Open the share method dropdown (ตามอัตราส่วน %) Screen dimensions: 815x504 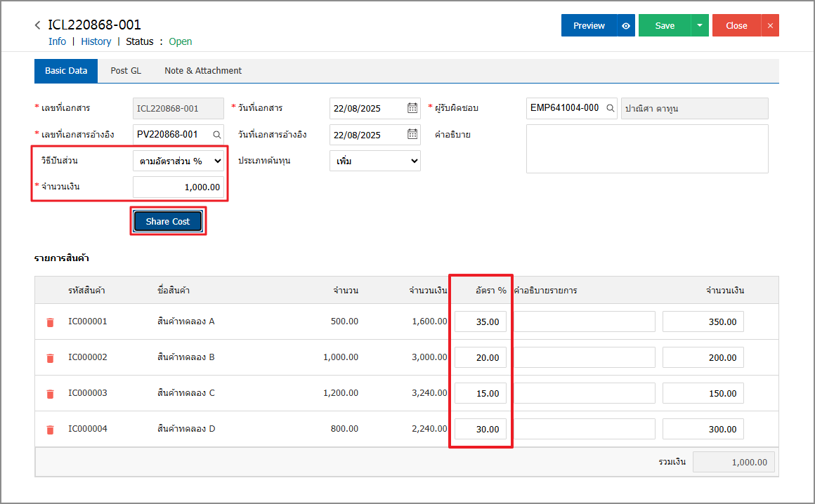(x=178, y=161)
